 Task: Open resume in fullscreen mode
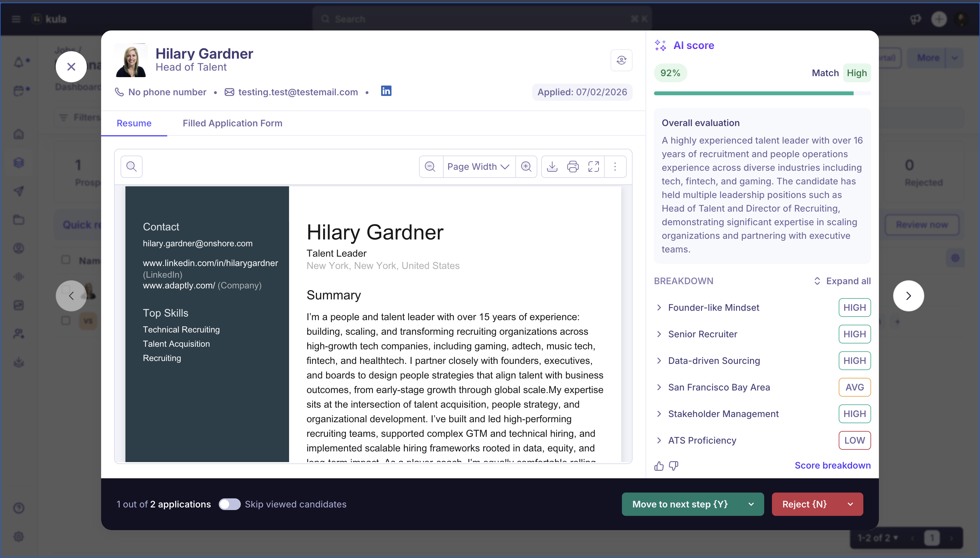coord(594,166)
